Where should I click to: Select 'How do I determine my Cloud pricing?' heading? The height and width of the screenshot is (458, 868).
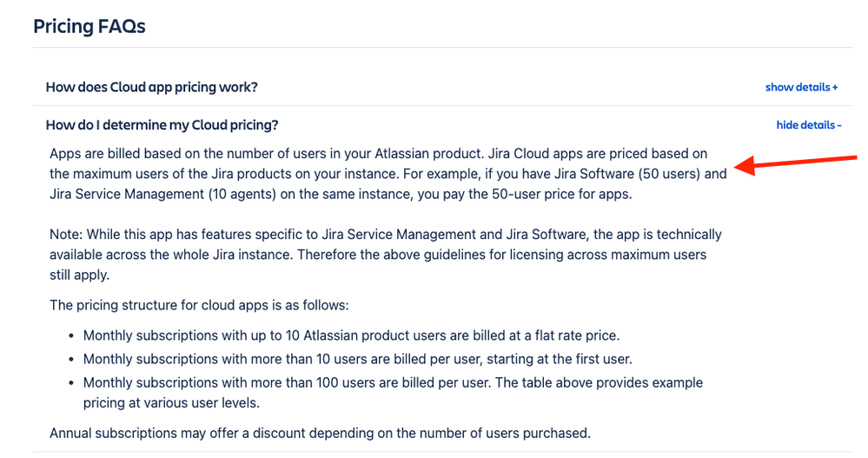pos(162,124)
